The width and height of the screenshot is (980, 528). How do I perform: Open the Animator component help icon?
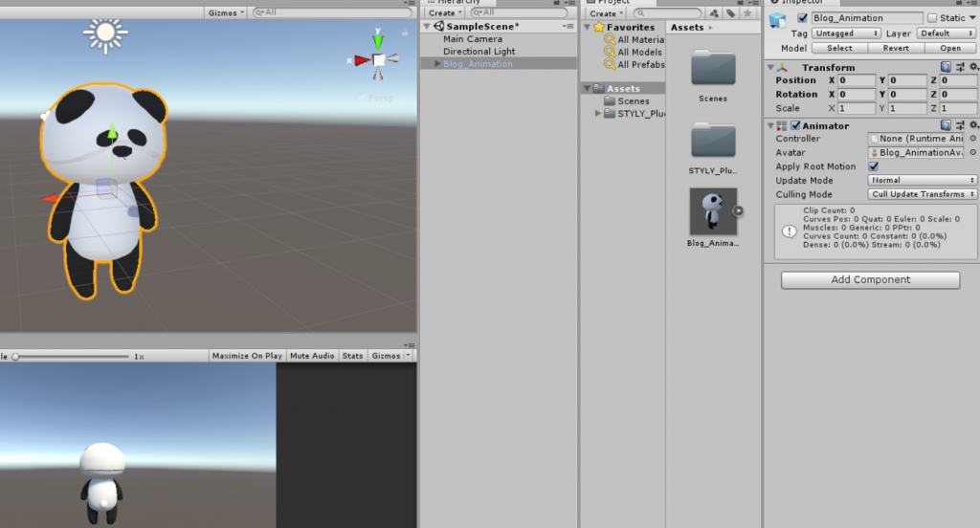(x=946, y=125)
